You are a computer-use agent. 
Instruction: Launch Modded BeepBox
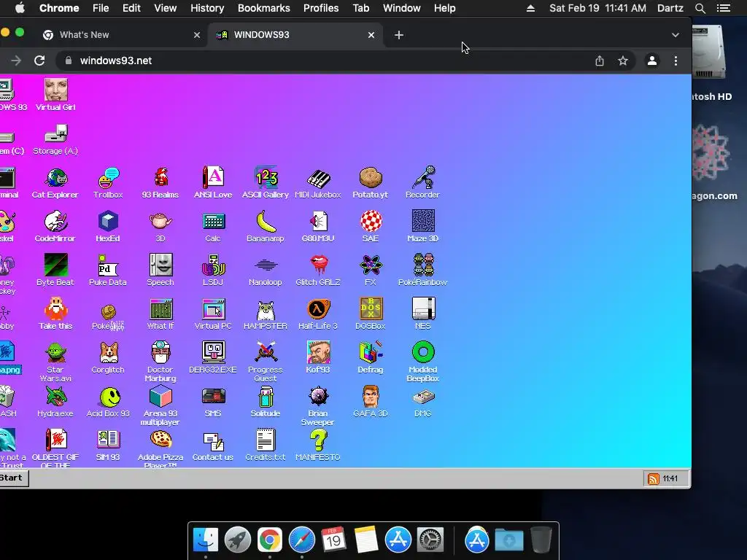[x=422, y=362]
